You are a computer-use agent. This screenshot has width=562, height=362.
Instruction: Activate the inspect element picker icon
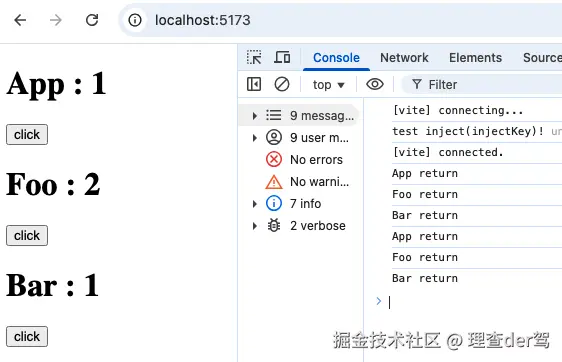click(254, 57)
